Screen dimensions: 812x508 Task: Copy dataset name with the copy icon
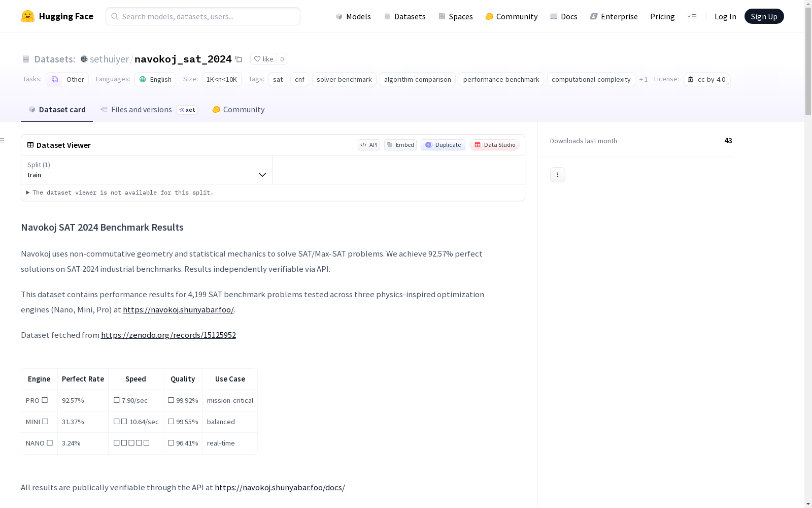(239, 59)
